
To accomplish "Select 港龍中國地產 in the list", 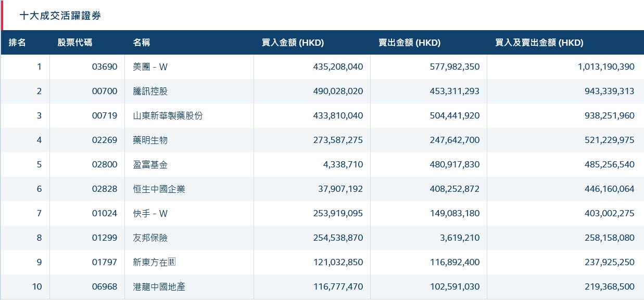I will click(x=159, y=286).
